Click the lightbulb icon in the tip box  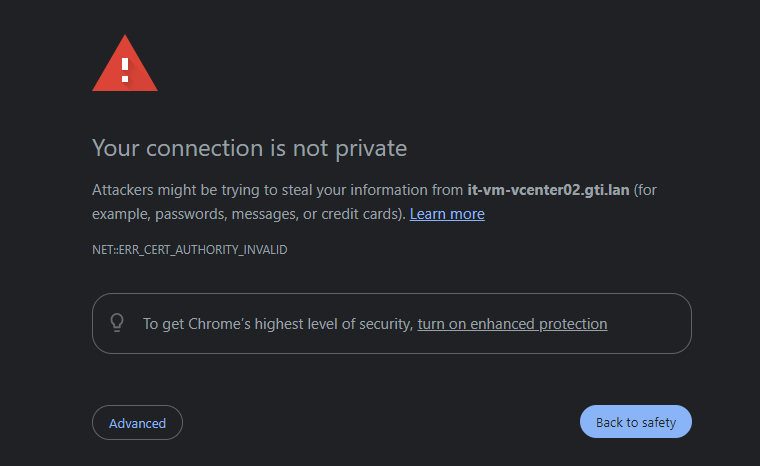click(x=117, y=322)
